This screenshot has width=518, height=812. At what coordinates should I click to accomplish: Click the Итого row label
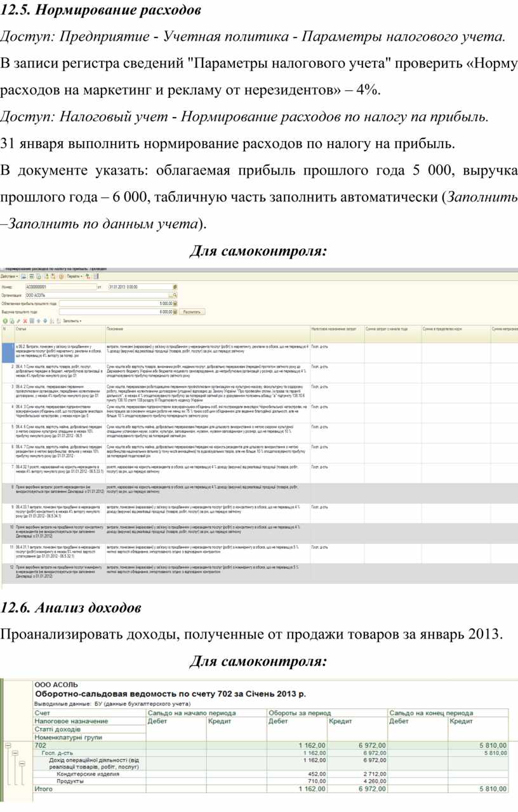click(x=44, y=788)
